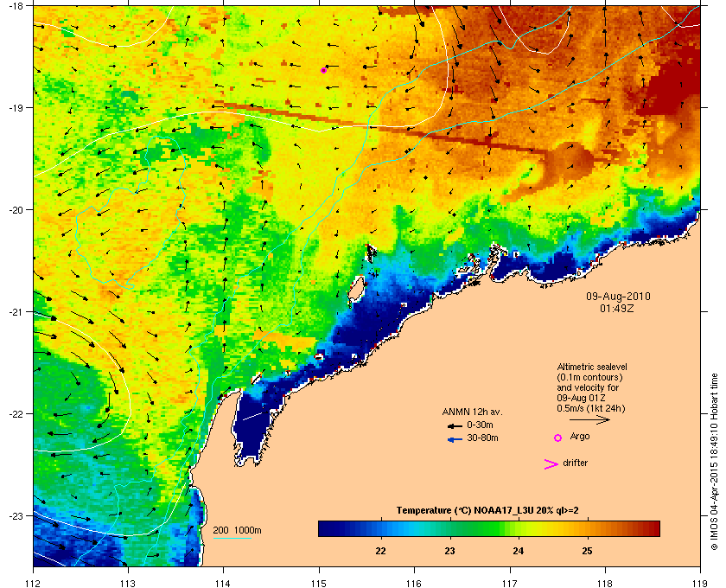Click the magenta Argo circle in legend

pyautogui.click(x=558, y=438)
